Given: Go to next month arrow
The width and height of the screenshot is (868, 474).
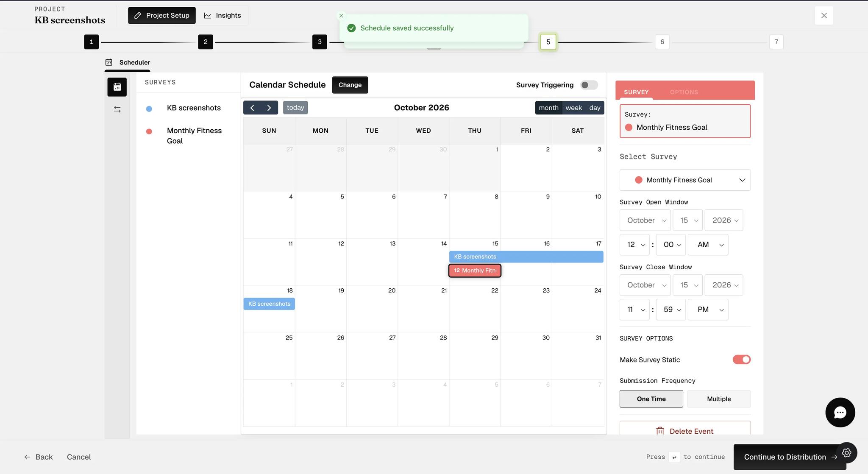Looking at the screenshot, I should point(269,108).
